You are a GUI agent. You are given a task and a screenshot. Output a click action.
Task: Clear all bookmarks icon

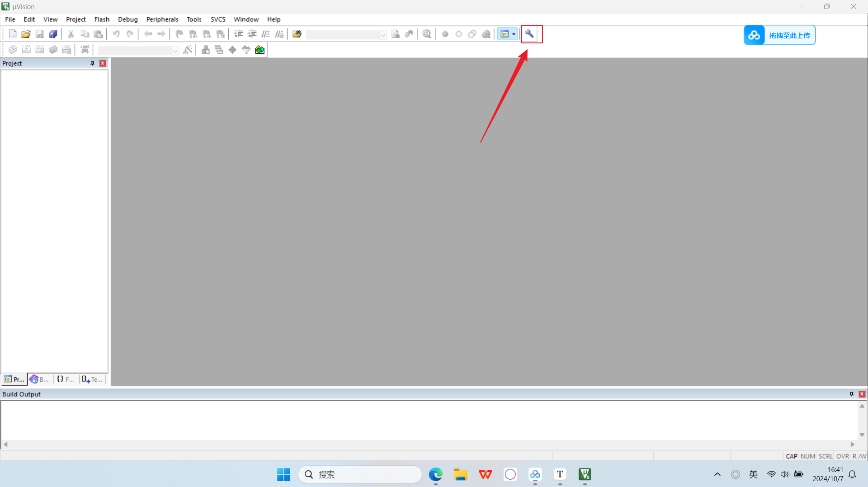tap(220, 34)
